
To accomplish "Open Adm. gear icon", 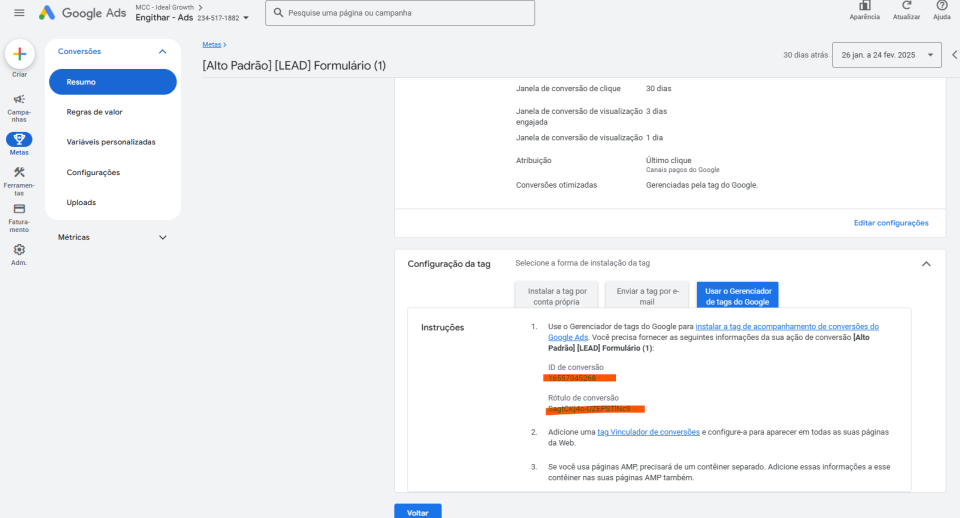I will point(19,249).
